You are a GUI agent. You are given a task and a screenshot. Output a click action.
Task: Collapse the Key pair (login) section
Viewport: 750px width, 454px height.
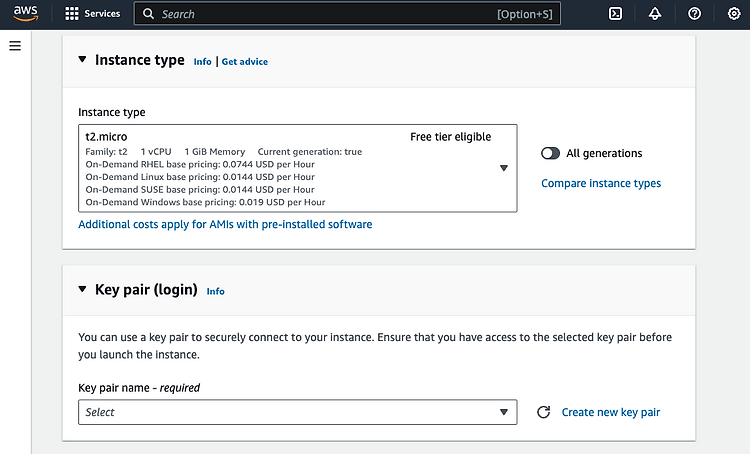click(x=82, y=289)
